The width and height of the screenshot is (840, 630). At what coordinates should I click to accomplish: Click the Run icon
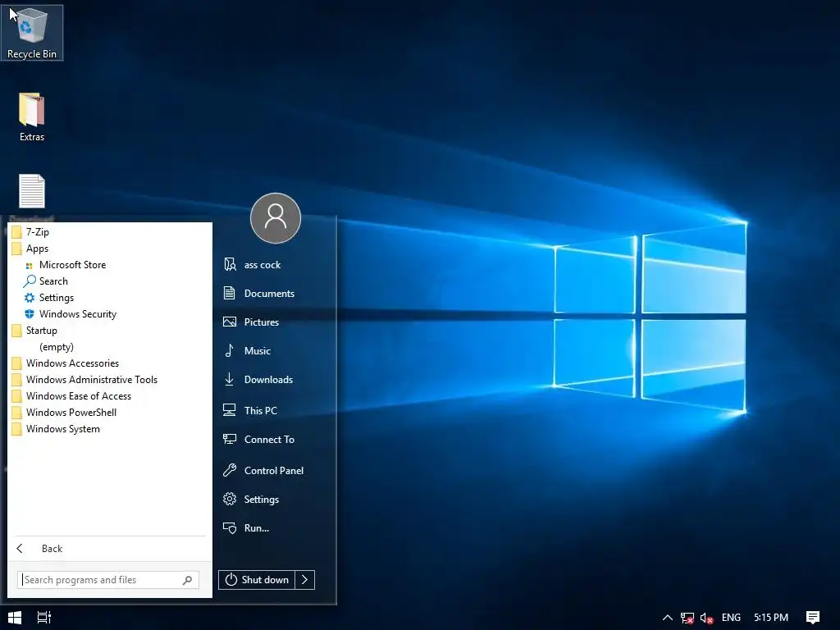pos(230,528)
